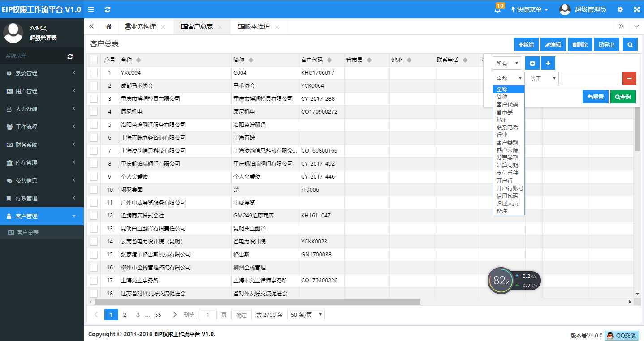
Task: Open the 50条/页 page size dropdown
Action: (x=306, y=315)
